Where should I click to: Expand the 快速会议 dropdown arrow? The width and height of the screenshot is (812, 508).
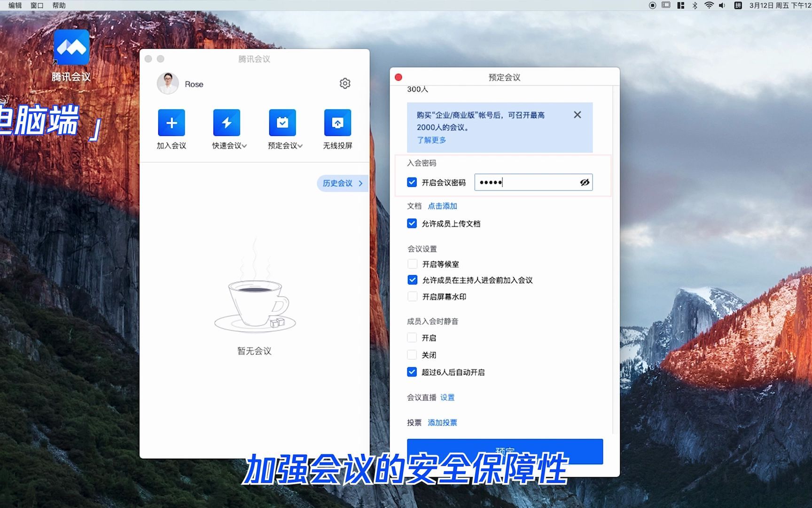point(244,146)
